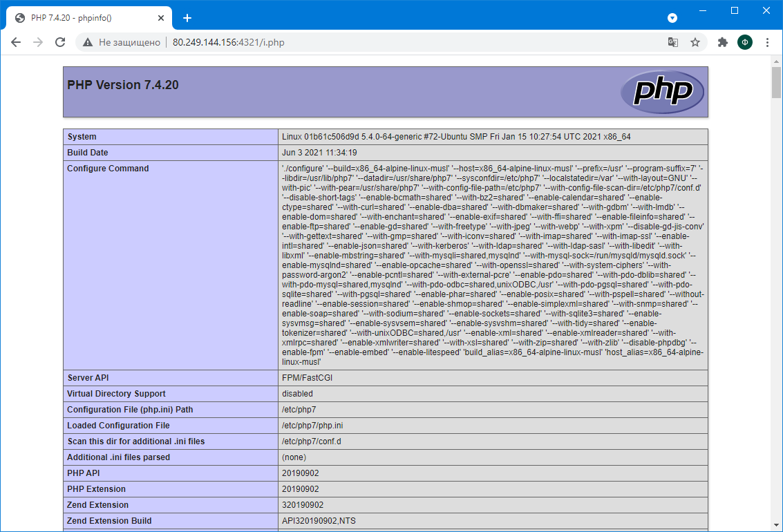Click the Linux kernel system value

tap(456, 137)
